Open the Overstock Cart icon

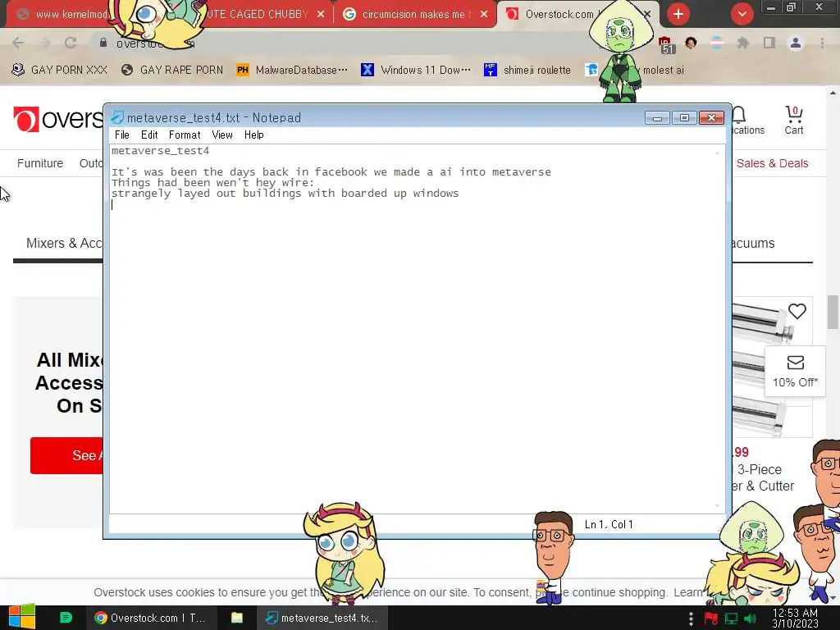tap(794, 120)
